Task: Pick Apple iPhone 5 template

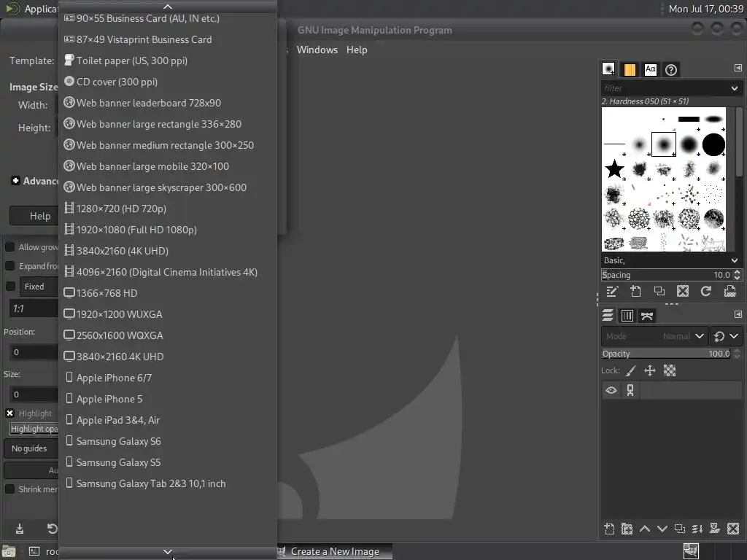Action: (167, 399)
